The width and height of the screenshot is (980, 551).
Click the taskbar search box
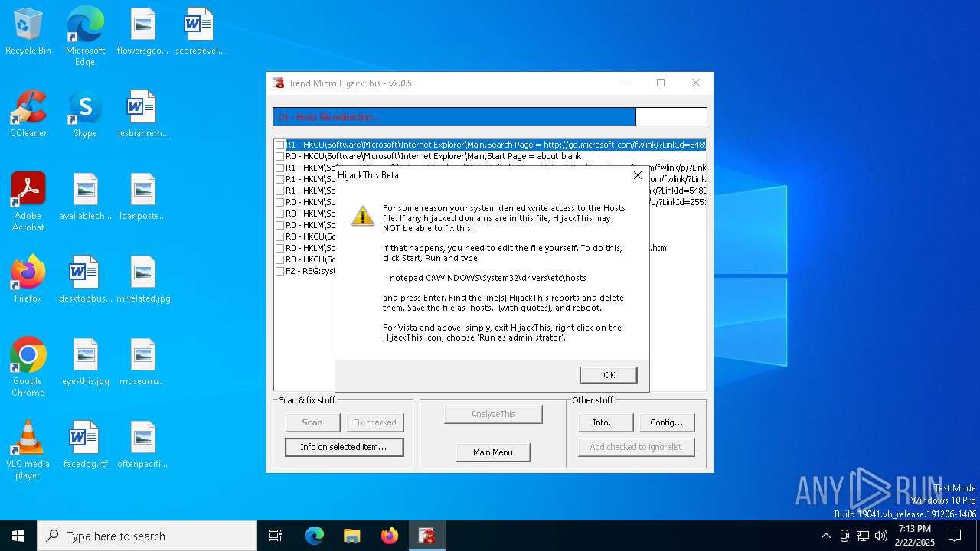[x=147, y=536]
